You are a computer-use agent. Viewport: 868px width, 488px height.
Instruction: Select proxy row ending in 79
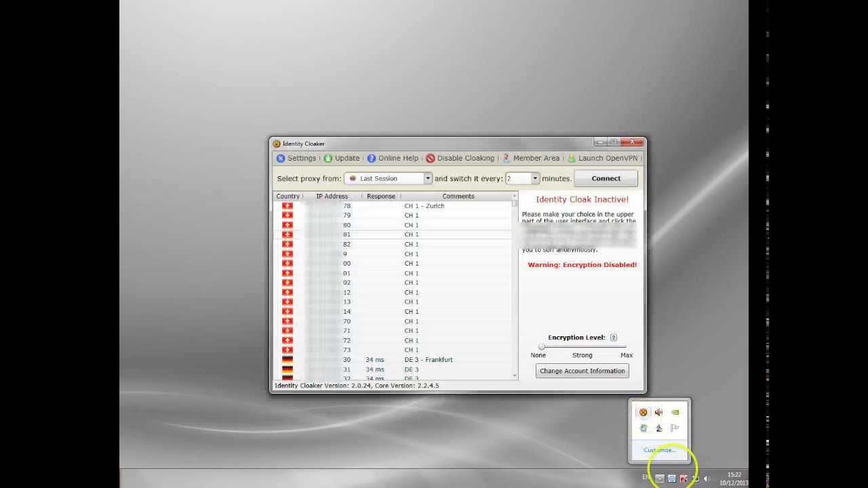pos(393,216)
